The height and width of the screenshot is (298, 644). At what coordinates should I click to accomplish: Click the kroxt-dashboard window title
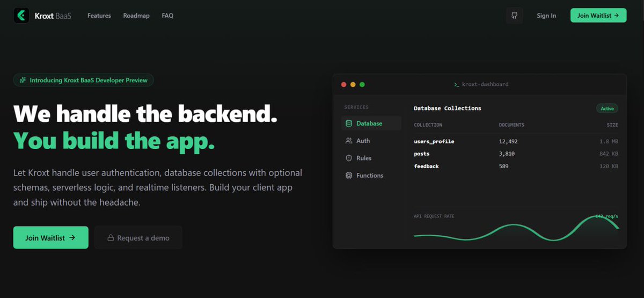pos(485,84)
